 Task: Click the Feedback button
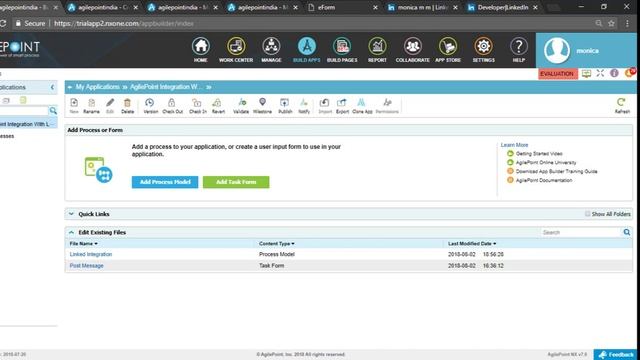[x=616, y=355]
